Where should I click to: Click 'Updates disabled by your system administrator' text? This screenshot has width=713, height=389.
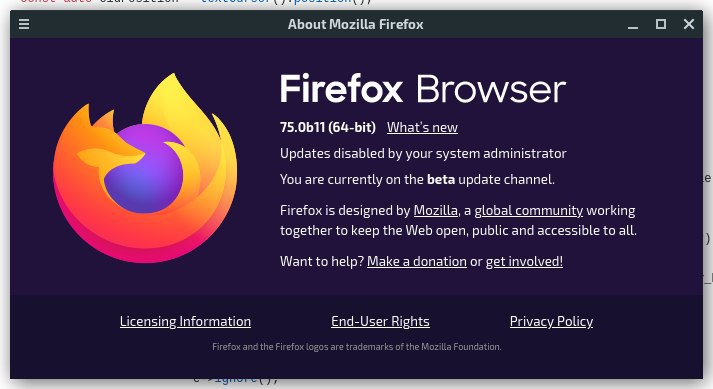(x=423, y=153)
